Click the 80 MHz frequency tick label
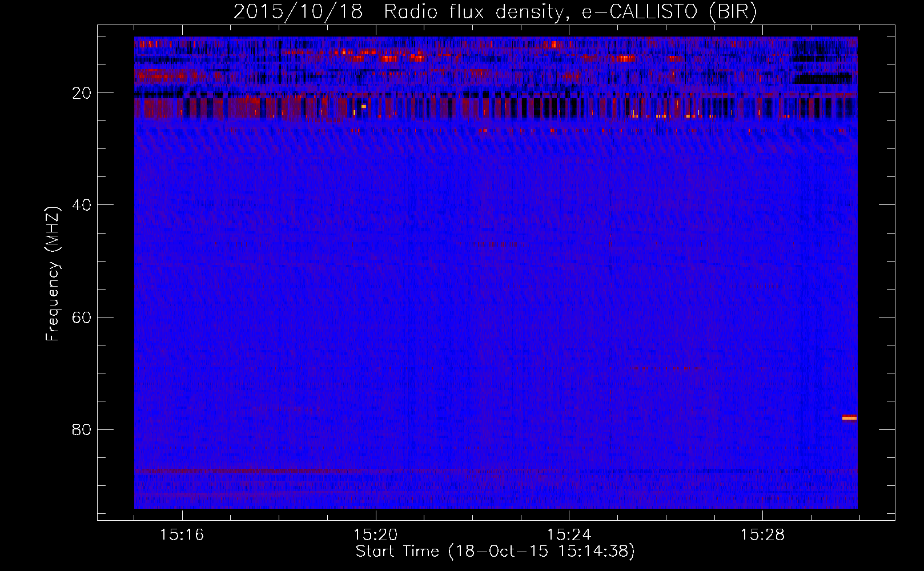The width and height of the screenshot is (924, 571). (x=82, y=429)
